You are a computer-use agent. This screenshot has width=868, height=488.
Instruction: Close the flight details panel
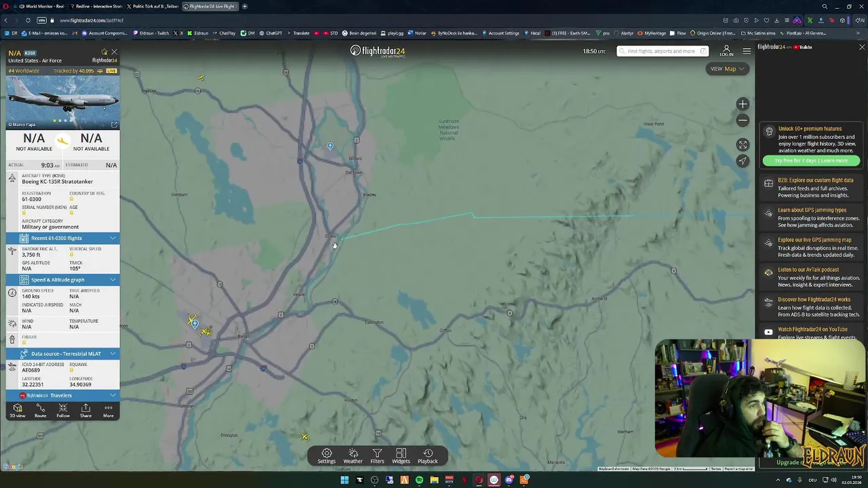point(114,52)
